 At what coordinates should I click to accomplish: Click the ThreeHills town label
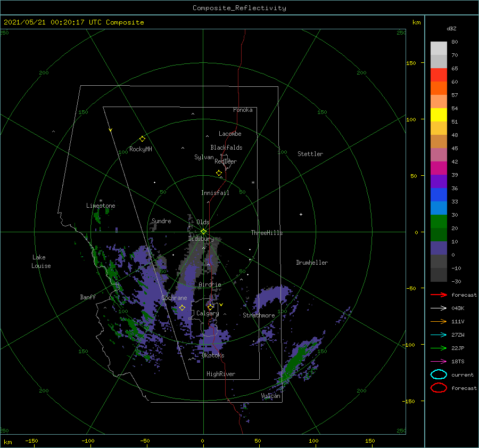pos(267,233)
